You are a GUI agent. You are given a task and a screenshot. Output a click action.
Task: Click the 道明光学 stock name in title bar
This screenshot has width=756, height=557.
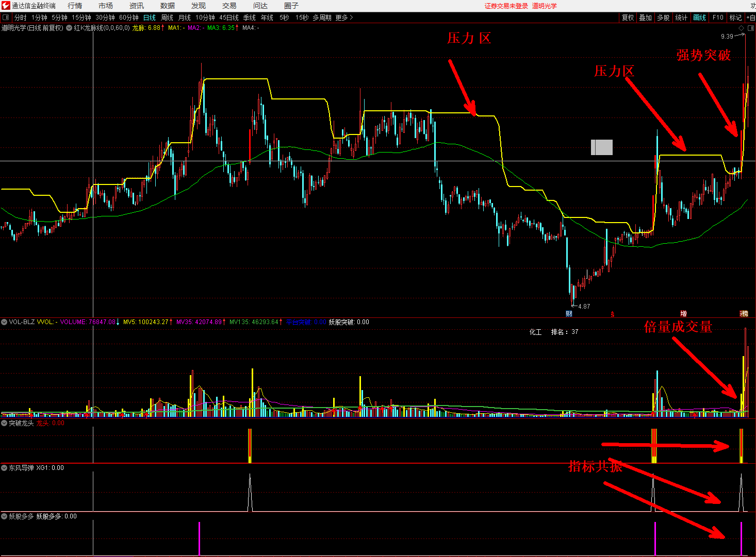545,6
